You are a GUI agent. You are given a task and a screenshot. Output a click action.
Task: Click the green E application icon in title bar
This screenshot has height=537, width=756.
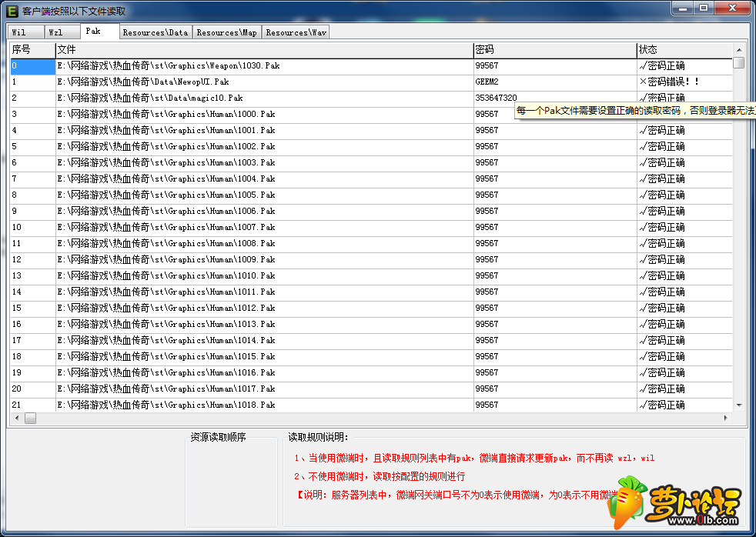tap(12, 10)
